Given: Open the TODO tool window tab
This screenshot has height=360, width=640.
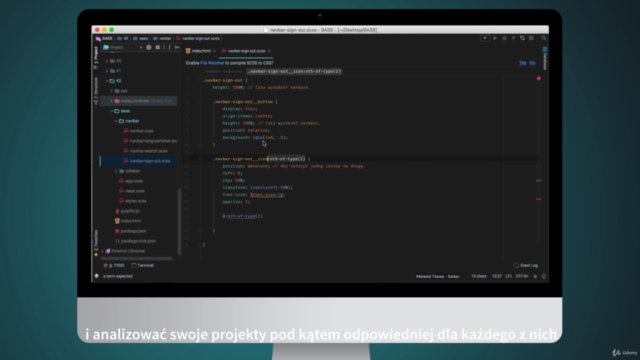Looking at the screenshot, I should 114,265.
